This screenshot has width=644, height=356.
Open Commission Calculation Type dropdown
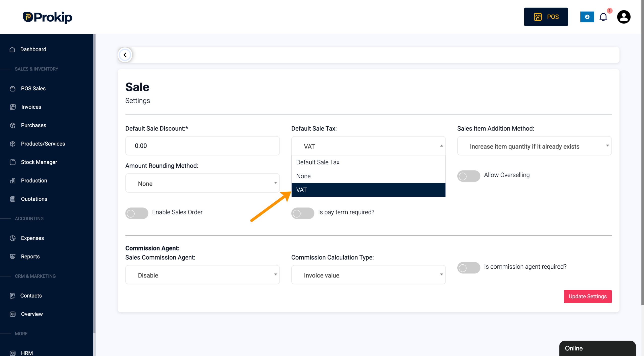[x=368, y=275]
